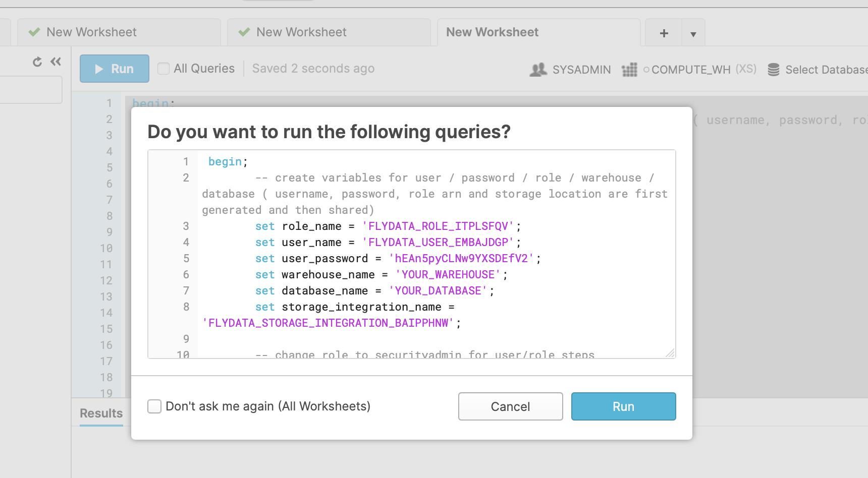The width and height of the screenshot is (868, 478).
Task: Click line number 10 in the query preview
Action: 183,354
